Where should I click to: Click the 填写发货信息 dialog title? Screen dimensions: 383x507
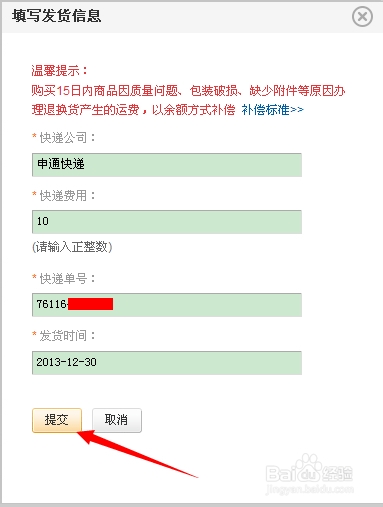pyautogui.click(x=56, y=16)
